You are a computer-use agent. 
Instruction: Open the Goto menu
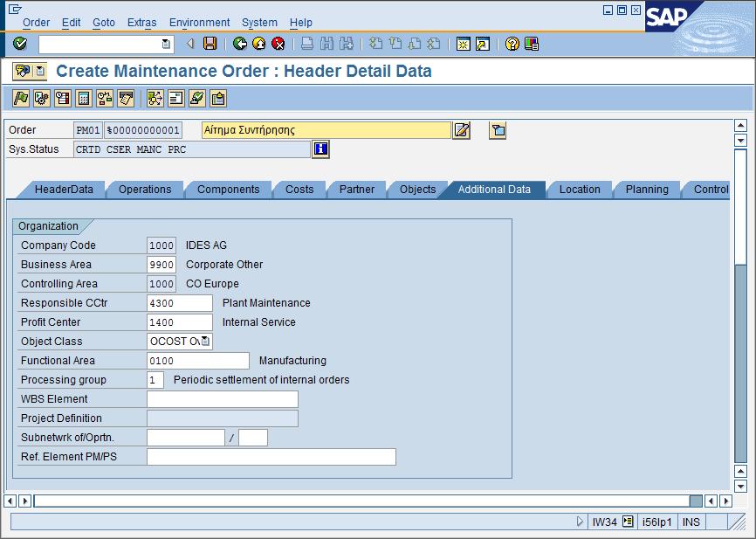tap(104, 22)
